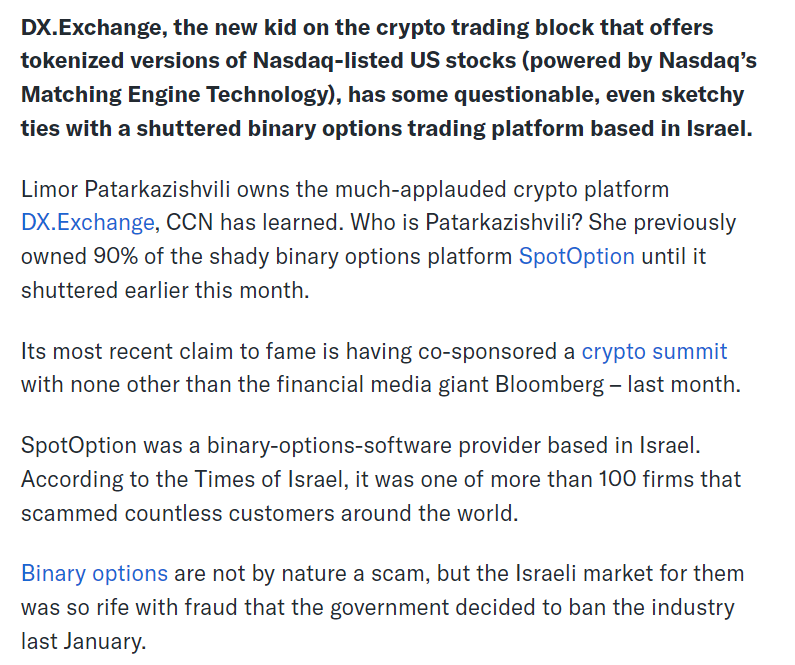Click the bold intro paragraph about DX.Exchange
This screenshot has height=665, width=795.
pos(388,78)
